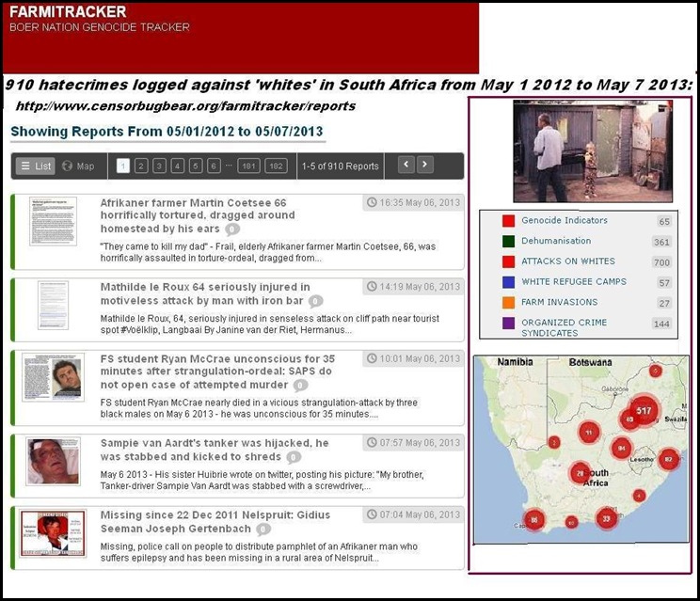Screen dimensions: 700x601
Task: Go to page 6 of reports
Action: coord(214,166)
